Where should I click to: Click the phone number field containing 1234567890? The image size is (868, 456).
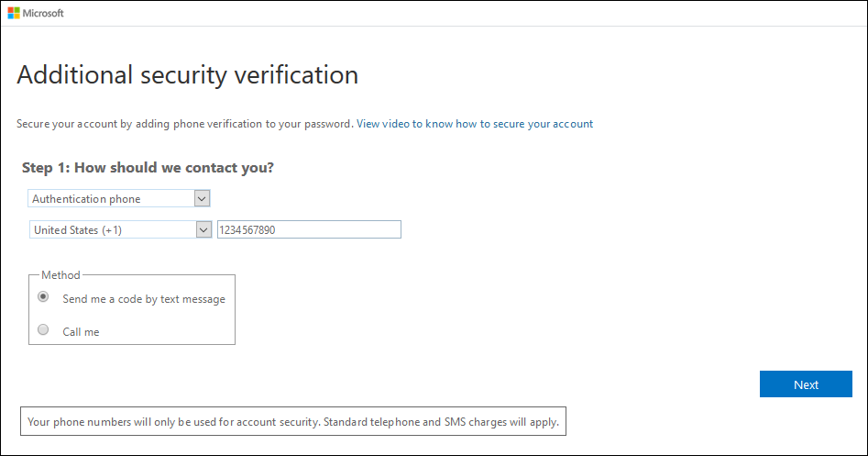coord(308,230)
